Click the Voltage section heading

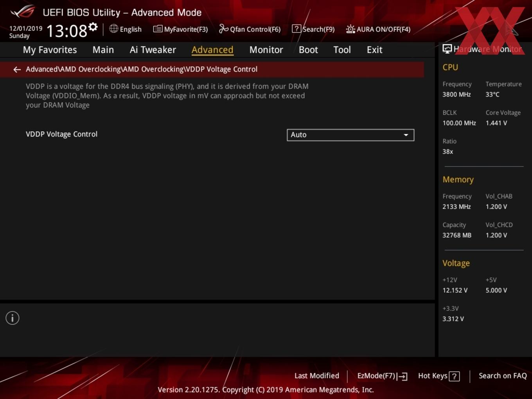(456, 263)
